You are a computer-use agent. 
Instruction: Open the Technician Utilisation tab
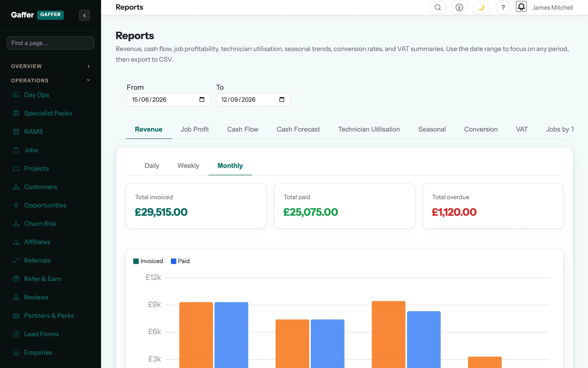pyautogui.click(x=369, y=129)
